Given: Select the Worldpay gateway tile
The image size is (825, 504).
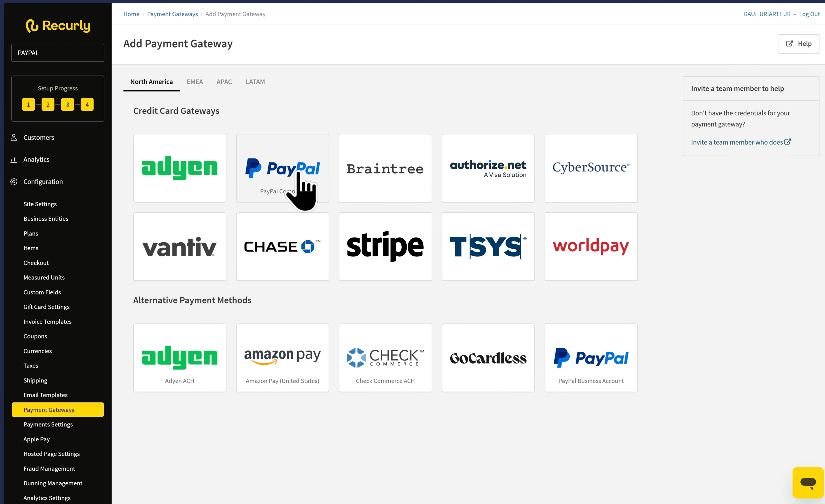Looking at the screenshot, I should tap(591, 246).
